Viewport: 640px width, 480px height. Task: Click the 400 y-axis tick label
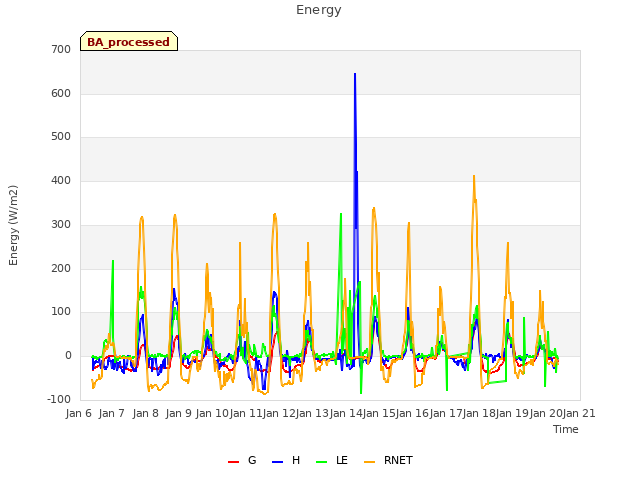coord(61,180)
